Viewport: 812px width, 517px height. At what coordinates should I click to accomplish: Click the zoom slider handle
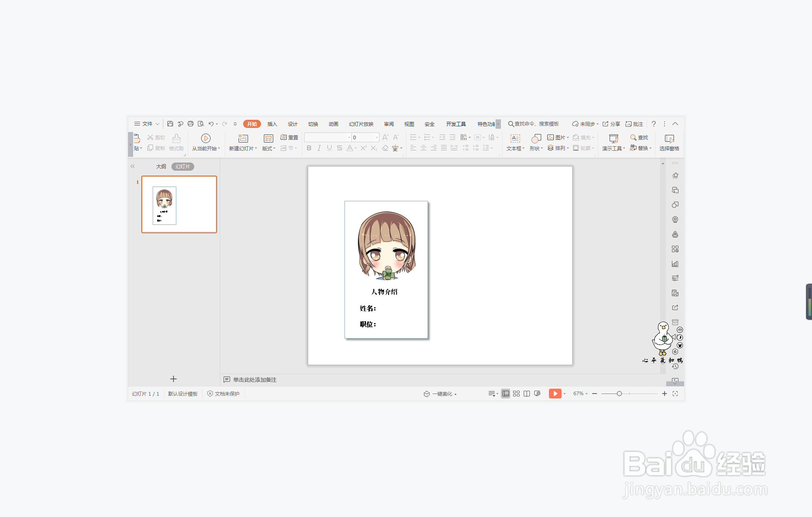619,394
